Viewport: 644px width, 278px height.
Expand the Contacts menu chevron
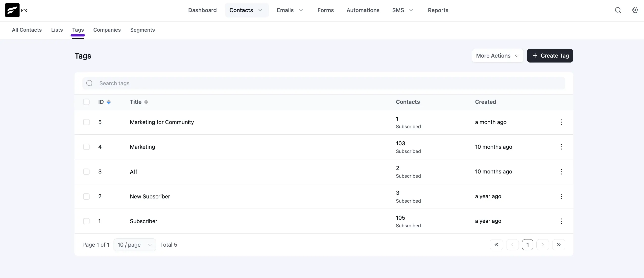click(260, 10)
